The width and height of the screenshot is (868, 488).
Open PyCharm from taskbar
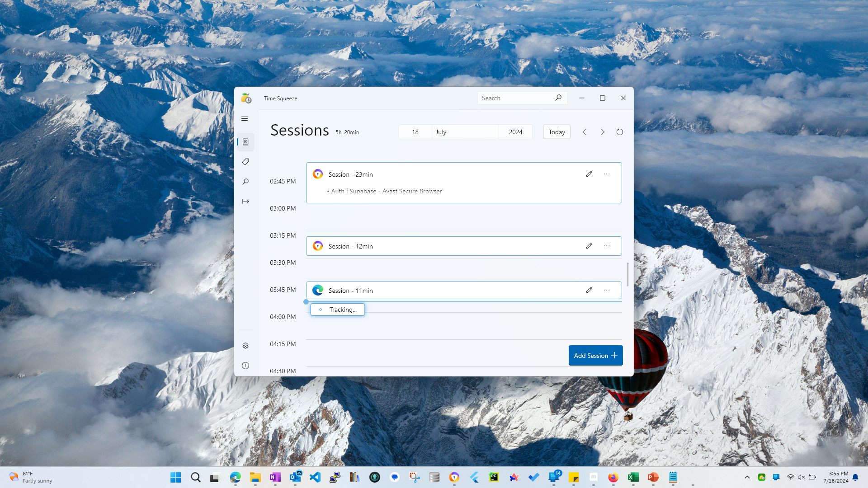point(494,477)
